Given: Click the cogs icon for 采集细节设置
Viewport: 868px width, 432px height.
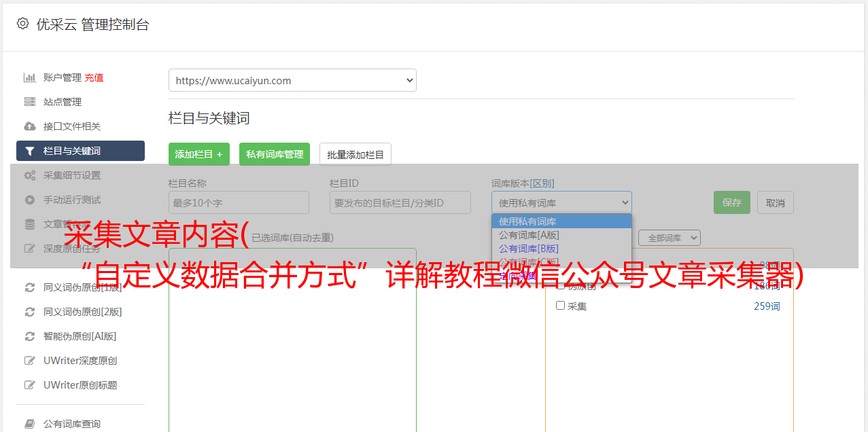Looking at the screenshot, I should point(29,175).
